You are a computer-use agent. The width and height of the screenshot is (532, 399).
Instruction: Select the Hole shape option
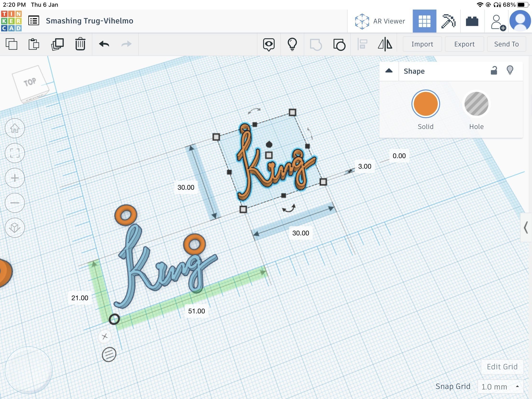click(x=476, y=104)
